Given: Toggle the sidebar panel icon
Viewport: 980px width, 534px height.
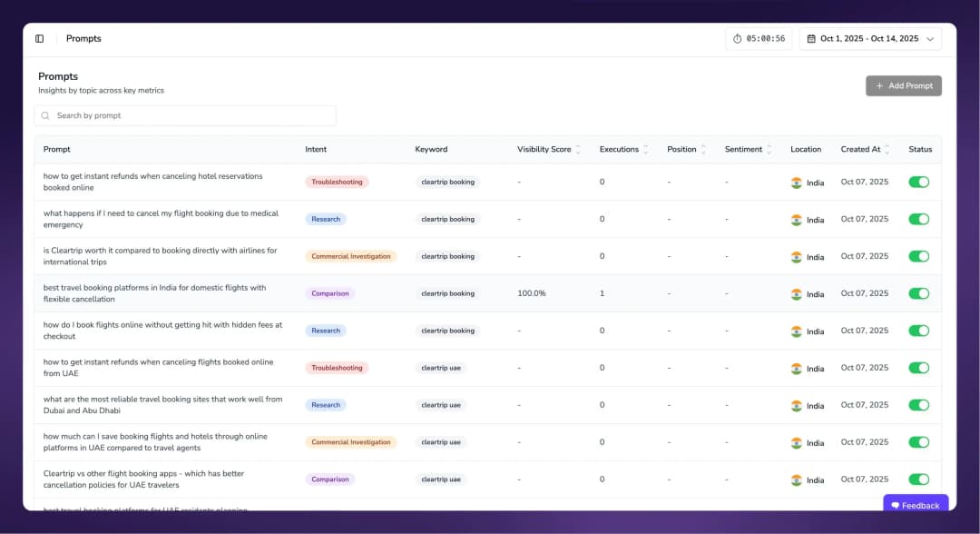Looking at the screenshot, I should (x=40, y=39).
